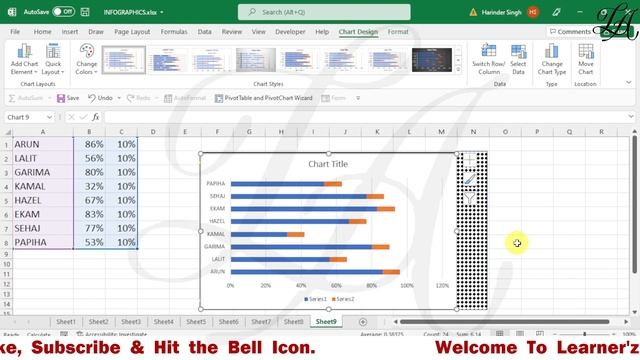Click AutoSum in quick access toolbar
640x360 pixels.
[x=25, y=98]
